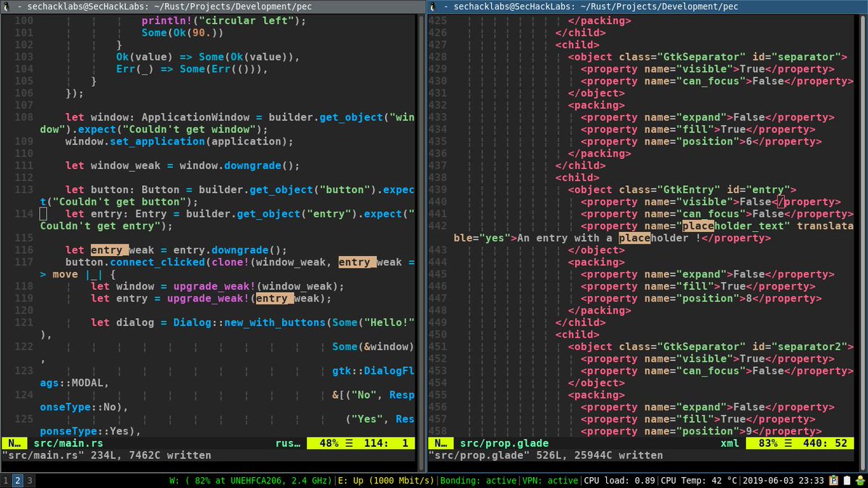Screen dimensions: 868x488
Task: Place cursor on println!("circular left") line
Action: (x=224, y=21)
